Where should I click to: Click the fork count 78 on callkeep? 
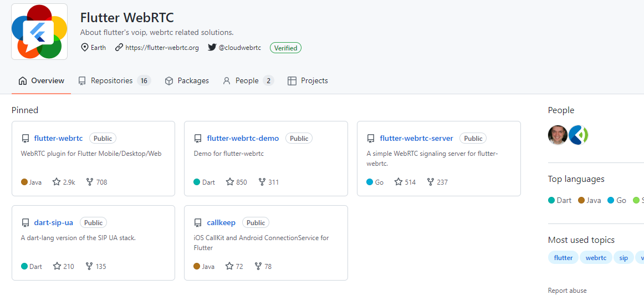268,267
